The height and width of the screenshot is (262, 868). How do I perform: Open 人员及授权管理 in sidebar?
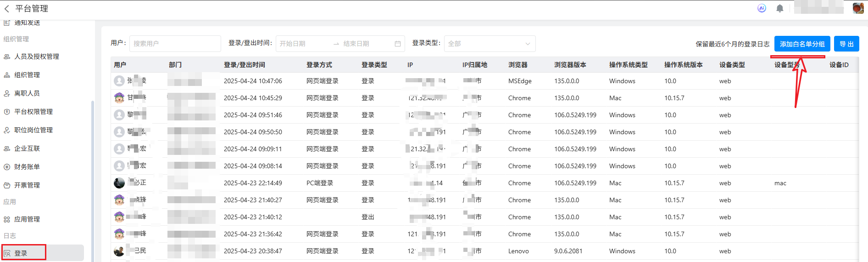(x=37, y=57)
